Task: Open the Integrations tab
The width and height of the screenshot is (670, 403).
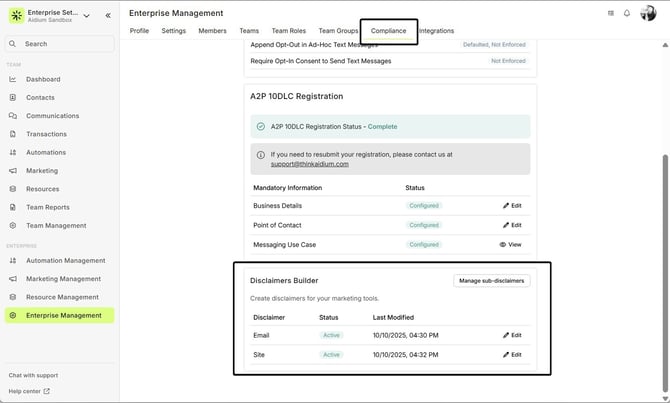Action: tap(436, 31)
